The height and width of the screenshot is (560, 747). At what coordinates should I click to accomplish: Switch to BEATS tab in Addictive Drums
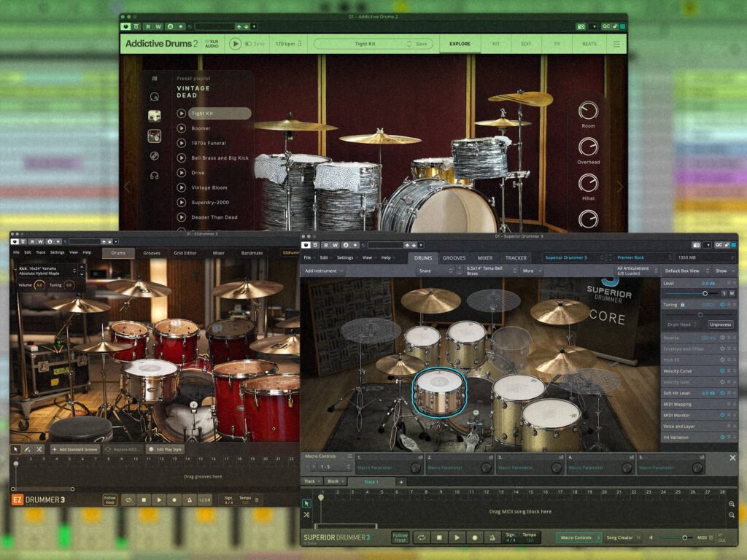(589, 44)
